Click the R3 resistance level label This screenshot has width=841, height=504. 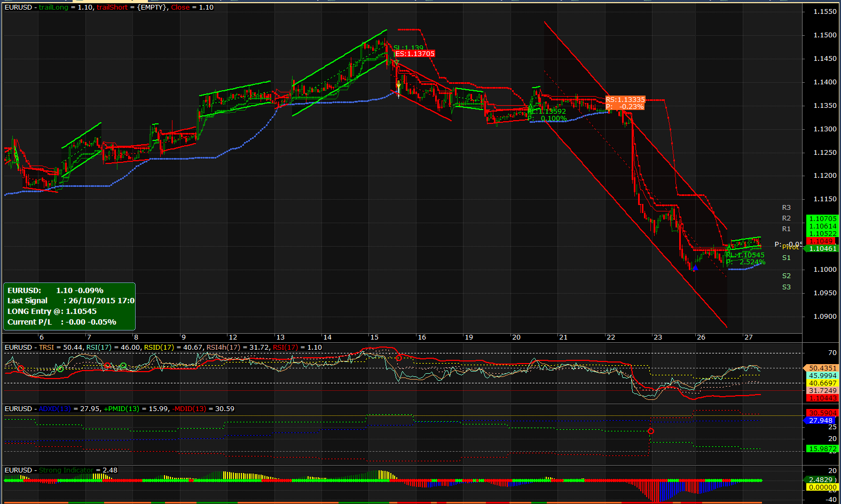(787, 208)
